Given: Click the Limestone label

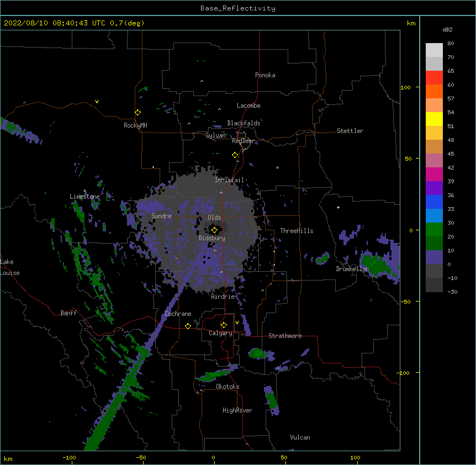Looking at the screenshot, I should 84,197.
